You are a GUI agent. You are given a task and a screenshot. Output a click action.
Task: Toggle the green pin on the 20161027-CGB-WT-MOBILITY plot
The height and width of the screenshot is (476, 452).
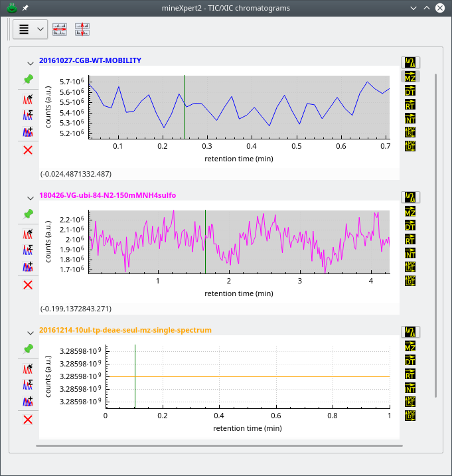pos(28,80)
